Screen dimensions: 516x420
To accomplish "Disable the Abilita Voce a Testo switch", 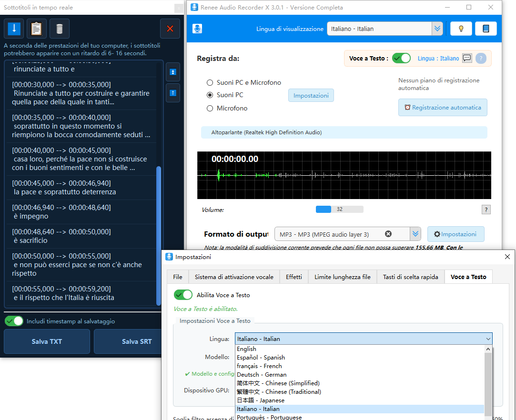I will click(183, 295).
